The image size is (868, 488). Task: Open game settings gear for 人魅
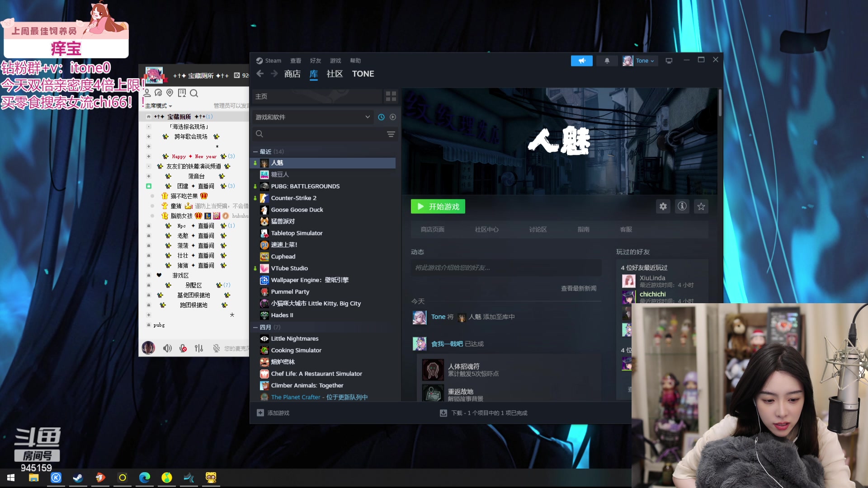[x=663, y=206]
